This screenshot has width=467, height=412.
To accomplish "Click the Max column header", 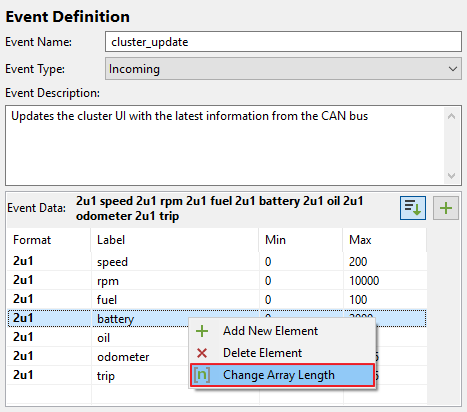I will tap(385, 240).
